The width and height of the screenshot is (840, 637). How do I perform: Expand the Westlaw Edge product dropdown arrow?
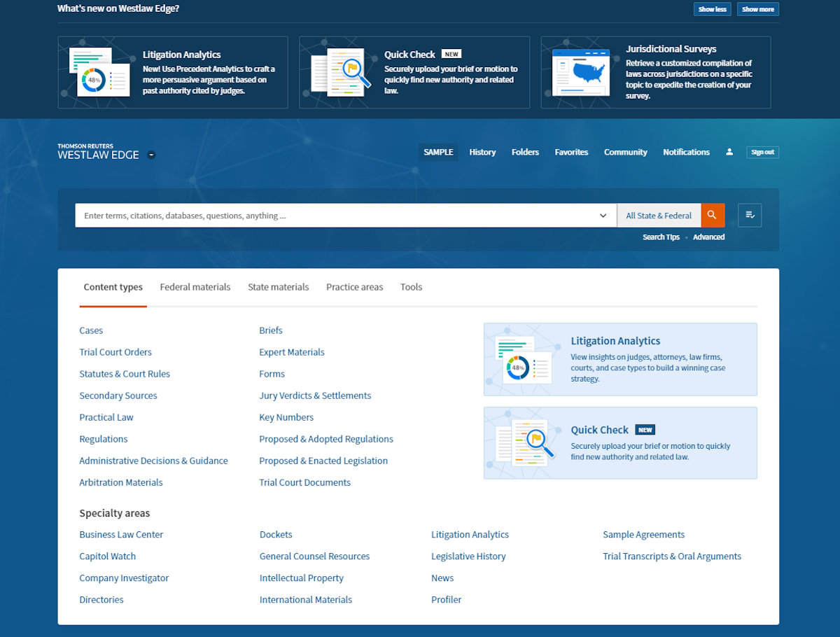pyautogui.click(x=152, y=155)
